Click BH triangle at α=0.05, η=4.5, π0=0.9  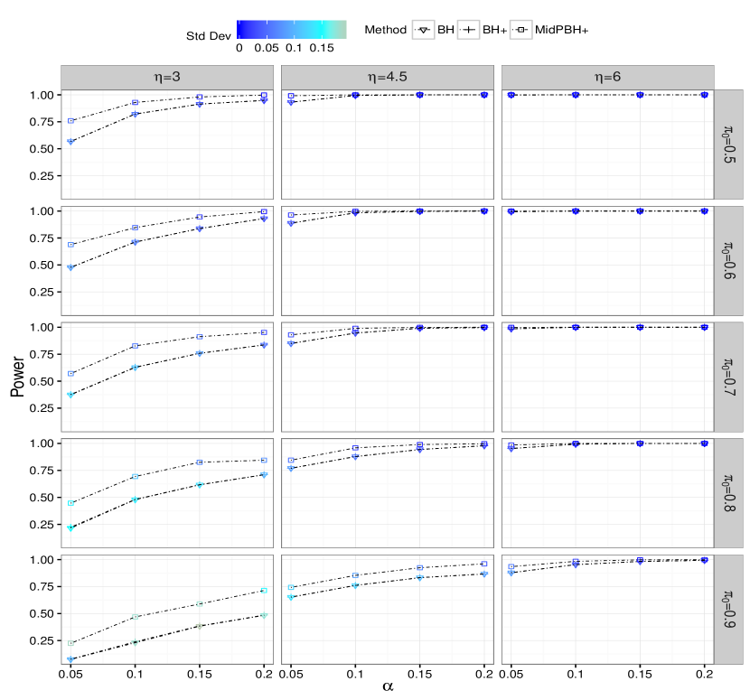pos(291,598)
